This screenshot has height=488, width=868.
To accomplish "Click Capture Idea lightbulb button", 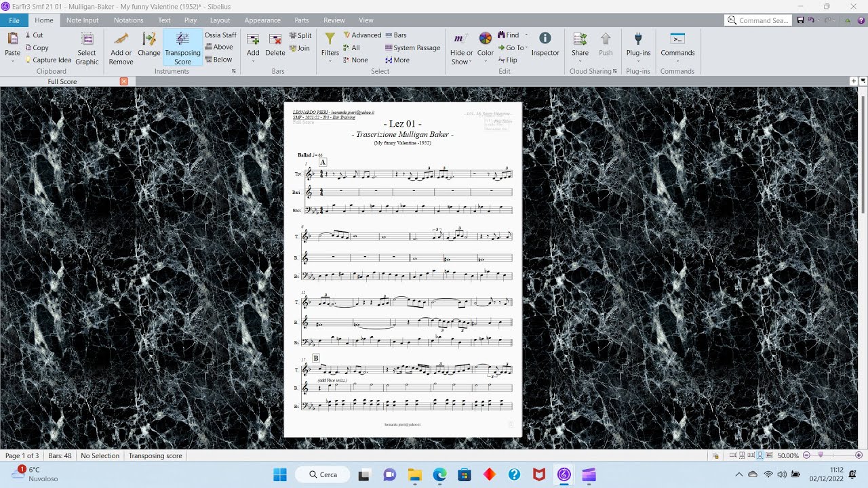I will click(47, 60).
